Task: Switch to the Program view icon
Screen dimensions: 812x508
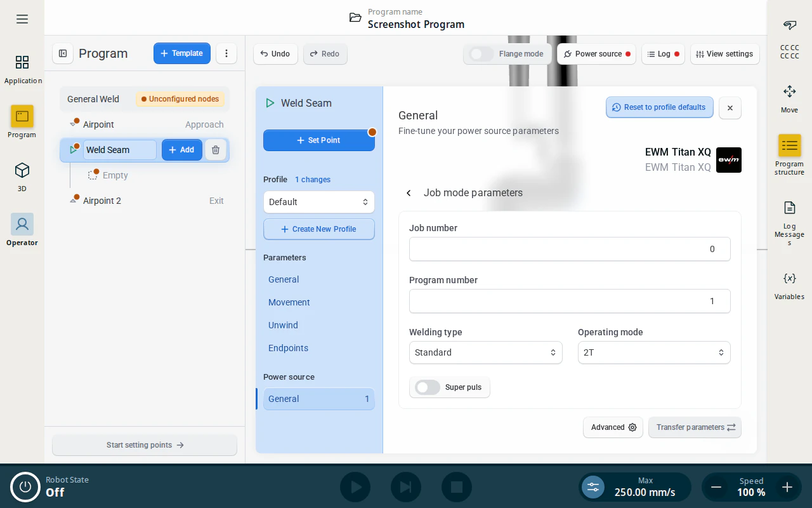Action: point(22,116)
